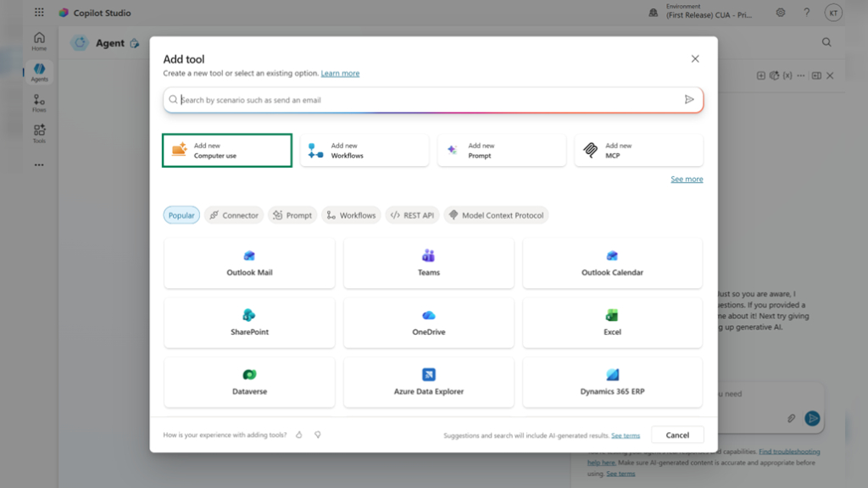868x488 pixels.
Task: Click the attach paperclip icon in chat
Action: tap(791, 419)
